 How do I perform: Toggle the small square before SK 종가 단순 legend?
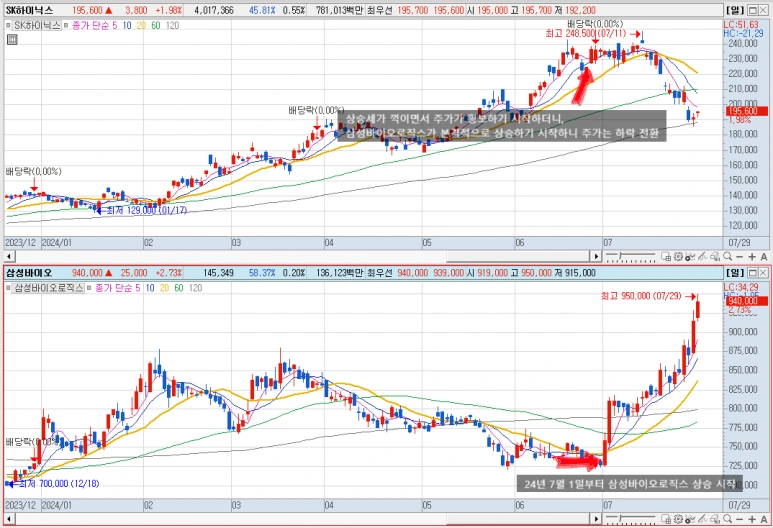click(66, 25)
